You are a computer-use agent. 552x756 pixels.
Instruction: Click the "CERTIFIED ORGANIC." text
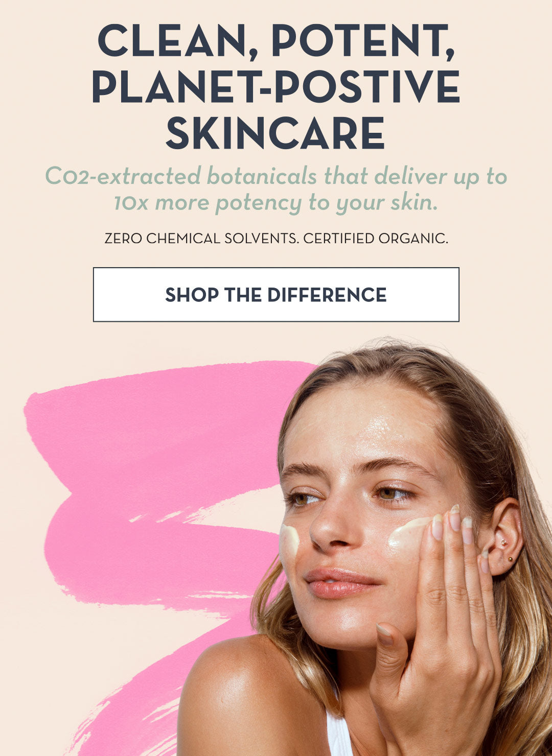tap(376, 239)
